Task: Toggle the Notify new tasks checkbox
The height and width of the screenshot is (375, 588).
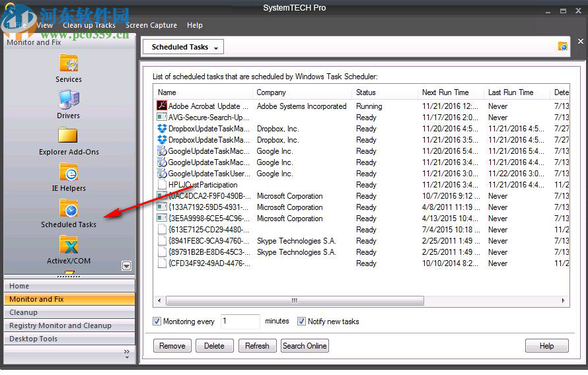Action: point(301,321)
